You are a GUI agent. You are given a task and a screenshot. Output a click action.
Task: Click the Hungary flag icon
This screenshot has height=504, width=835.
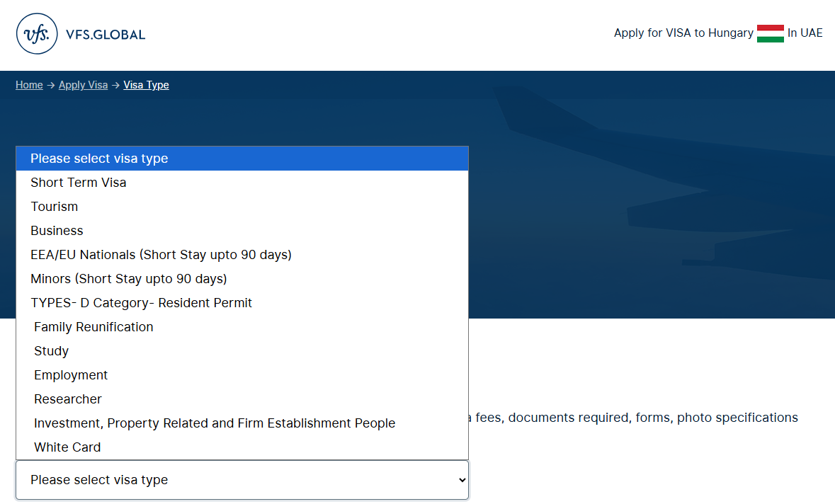click(x=770, y=33)
